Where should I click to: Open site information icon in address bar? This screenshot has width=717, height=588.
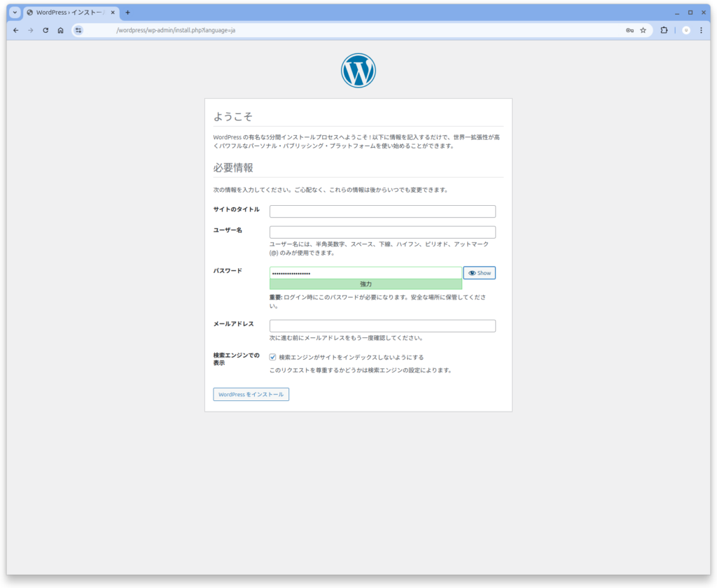coord(78,30)
